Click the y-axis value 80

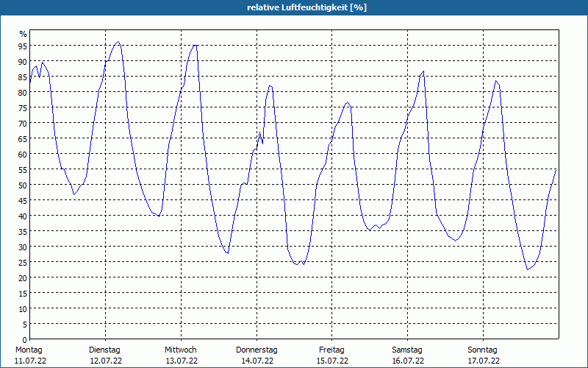coord(23,93)
